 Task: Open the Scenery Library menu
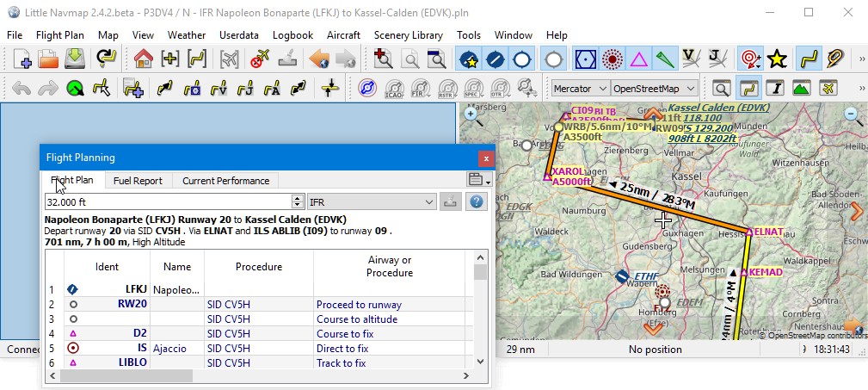pos(408,35)
